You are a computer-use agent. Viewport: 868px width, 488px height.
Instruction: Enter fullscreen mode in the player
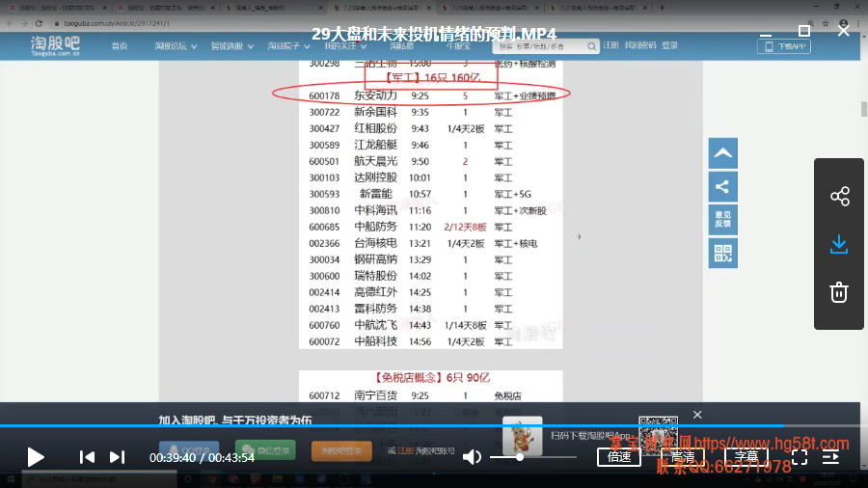[x=800, y=457]
